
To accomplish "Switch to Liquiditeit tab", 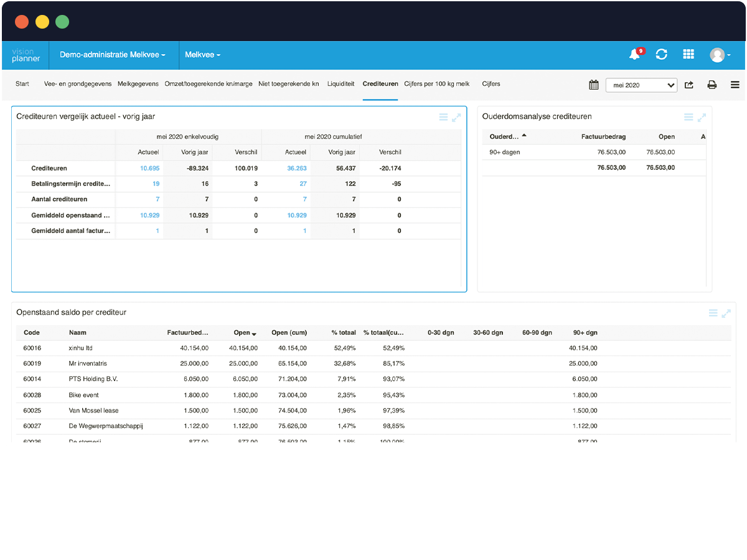I will pos(341,83).
